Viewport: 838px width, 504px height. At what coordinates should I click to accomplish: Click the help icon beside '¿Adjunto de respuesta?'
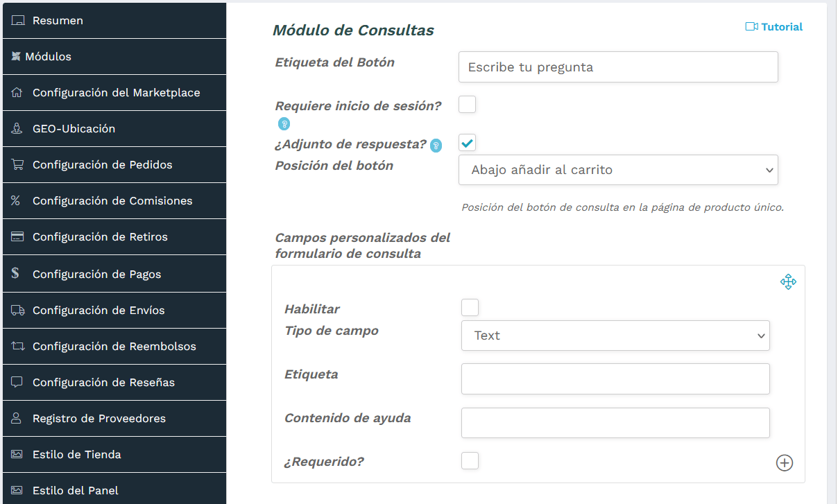point(436,145)
